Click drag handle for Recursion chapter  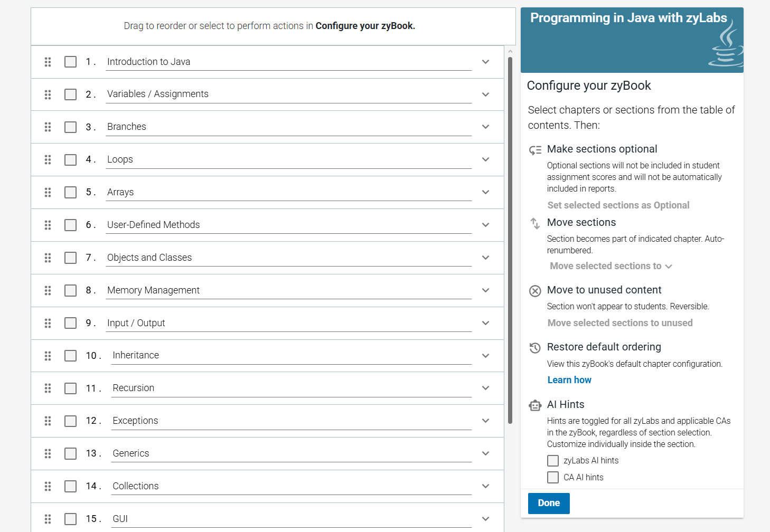click(48, 388)
